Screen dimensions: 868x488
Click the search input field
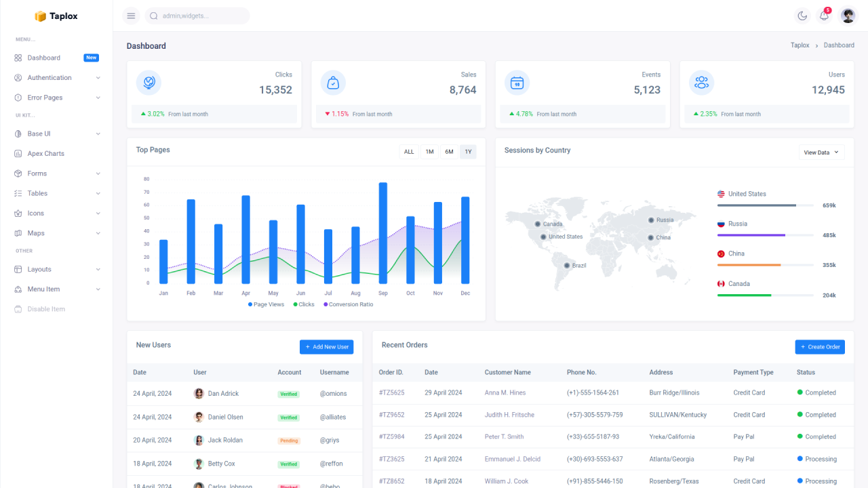pyautogui.click(x=197, y=15)
